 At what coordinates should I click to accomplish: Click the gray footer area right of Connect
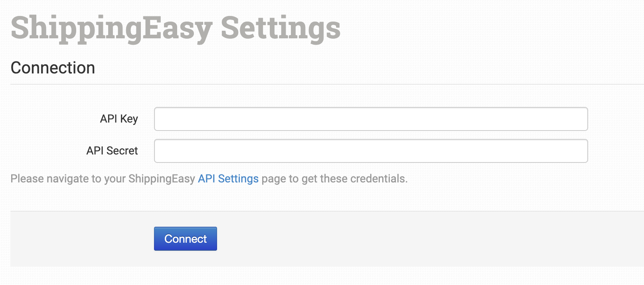click(399, 239)
